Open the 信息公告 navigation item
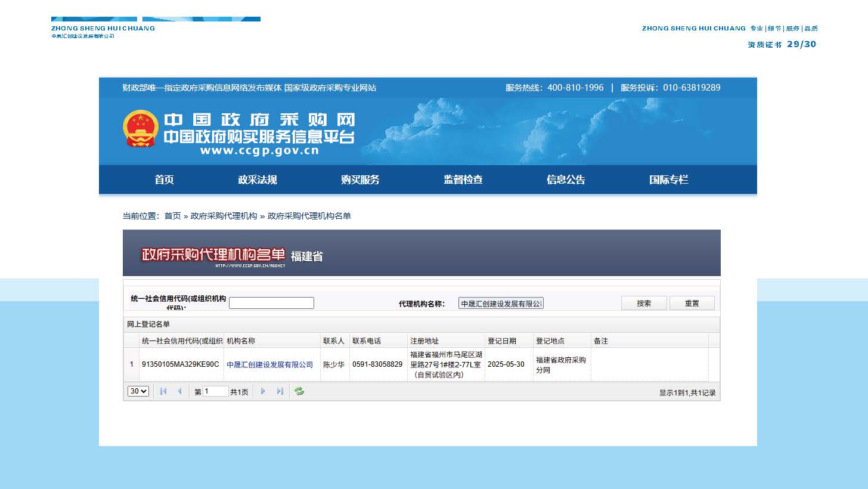Image resolution: width=868 pixels, height=489 pixels. point(566,179)
